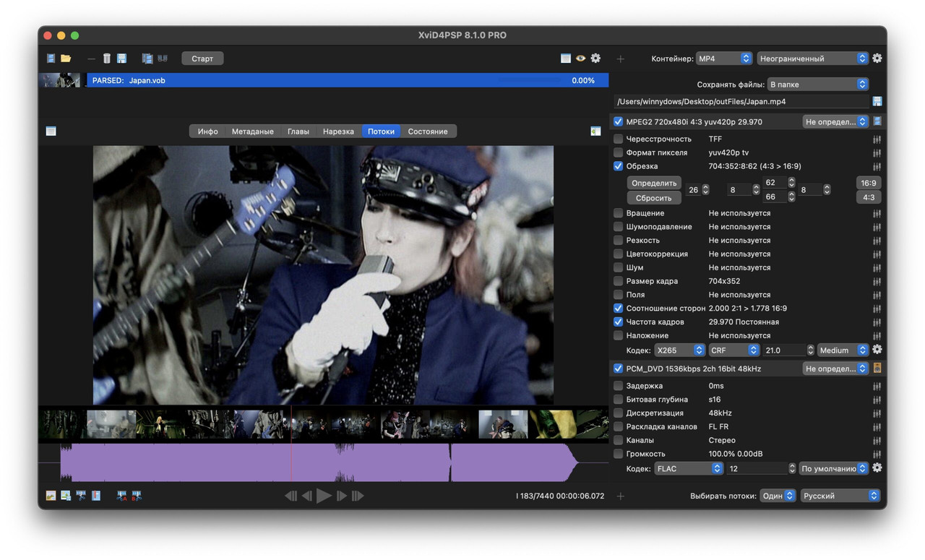Screen dimensions: 925x560
Task: Enable Резкость checkbox
Action: pyautogui.click(x=618, y=241)
